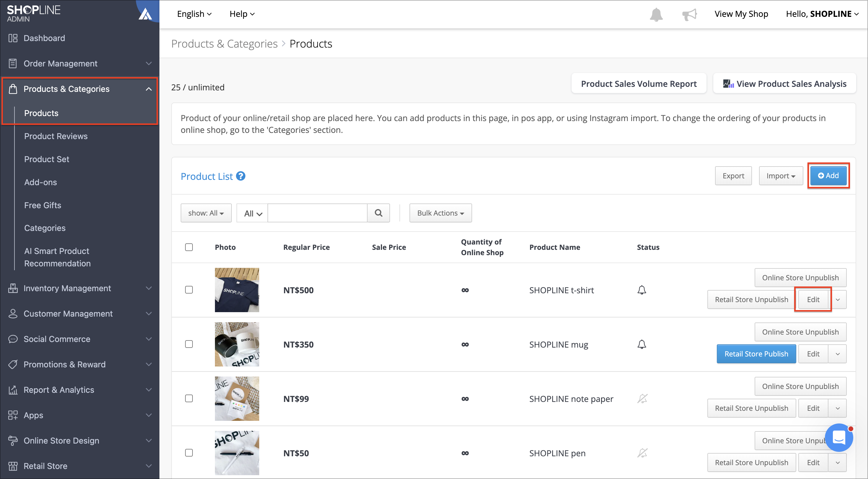Click the bell status icon for SHOPLINE mug

point(642,344)
